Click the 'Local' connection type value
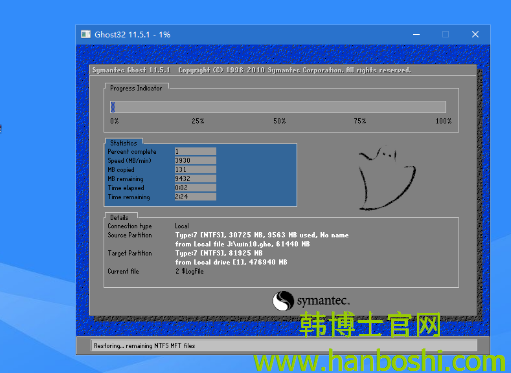The height and width of the screenshot is (373, 511). (182, 226)
